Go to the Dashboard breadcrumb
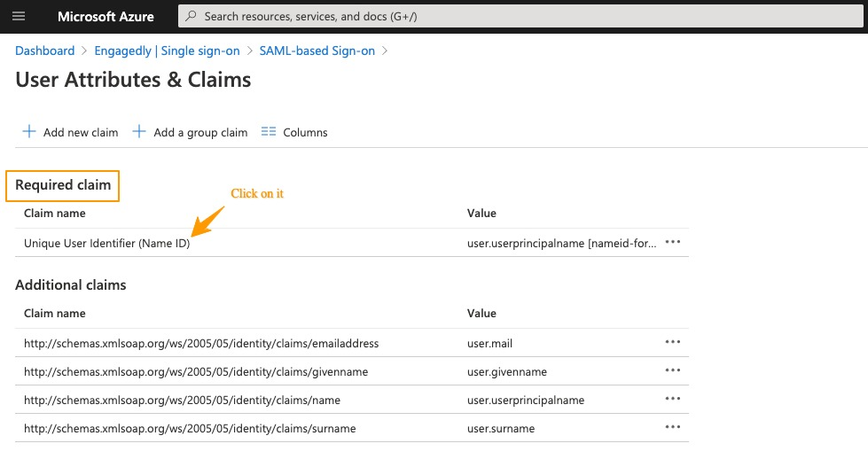This screenshot has width=868, height=467. click(45, 51)
